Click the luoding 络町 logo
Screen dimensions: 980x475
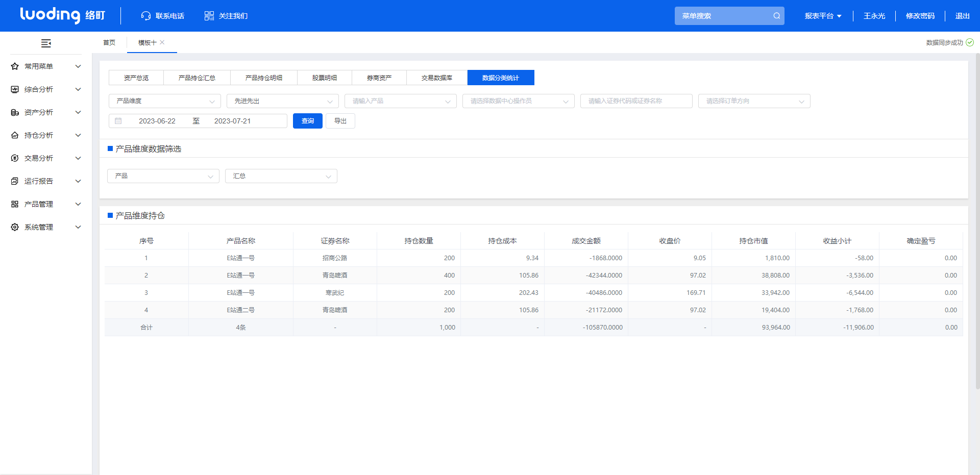click(x=62, y=15)
